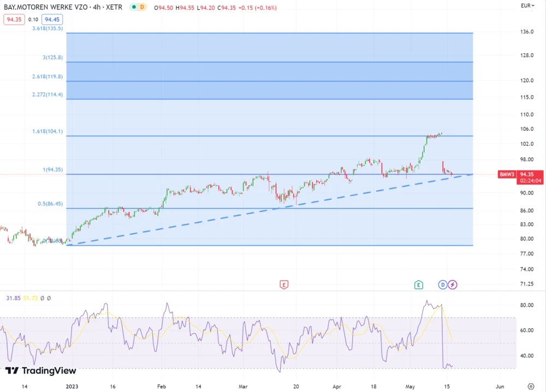Click the green earnings E marker
Image resolution: width=546 pixels, height=392 pixels.
[x=418, y=284]
